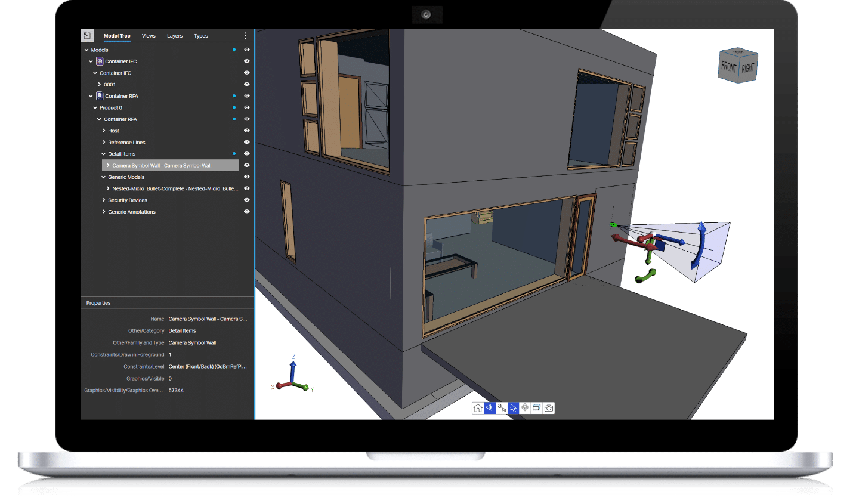Take a snapshot with the camera icon
Screen dimensions: 853x504
click(549, 408)
